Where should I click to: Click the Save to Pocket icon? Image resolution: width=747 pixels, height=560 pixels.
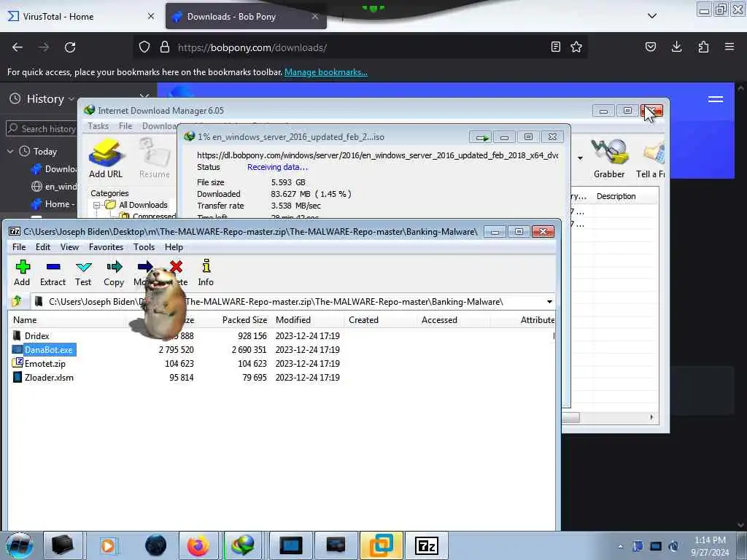[x=650, y=47]
